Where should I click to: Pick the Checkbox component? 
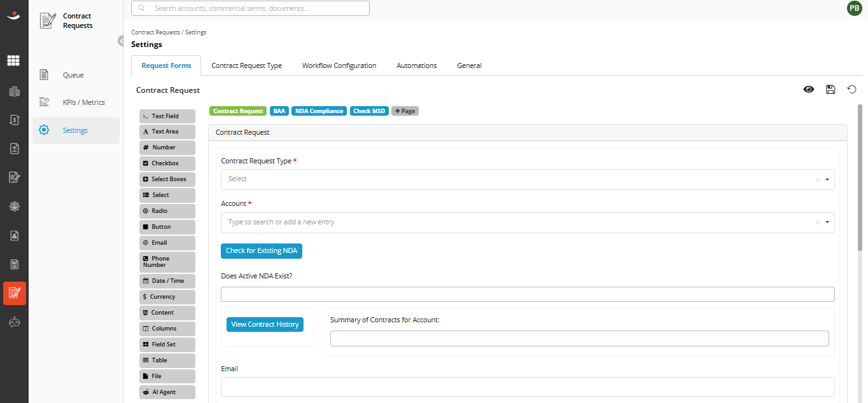point(167,163)
